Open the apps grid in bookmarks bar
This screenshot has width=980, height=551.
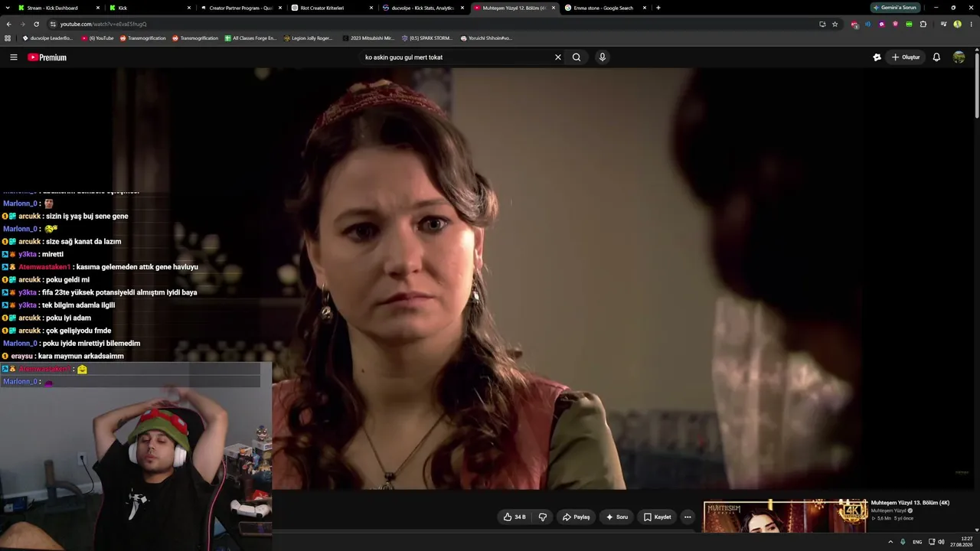pos(8,38)
